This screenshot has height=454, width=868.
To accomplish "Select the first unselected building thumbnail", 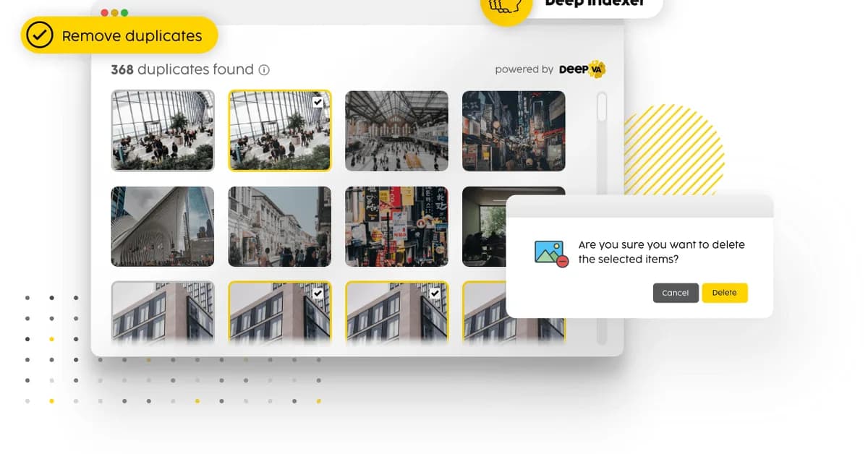I will coord(163,311).
